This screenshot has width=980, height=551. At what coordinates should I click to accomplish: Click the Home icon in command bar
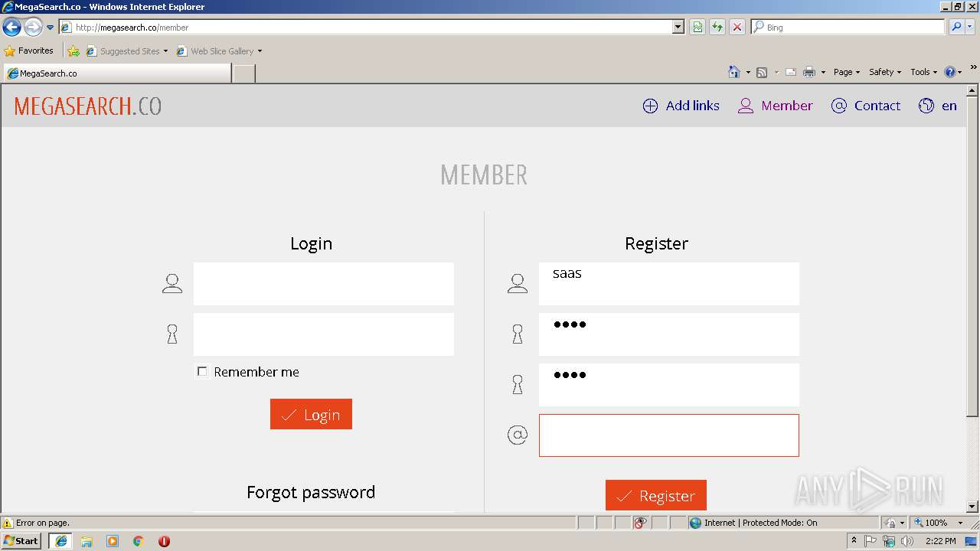pyautogui.click(x=734, y=72)
